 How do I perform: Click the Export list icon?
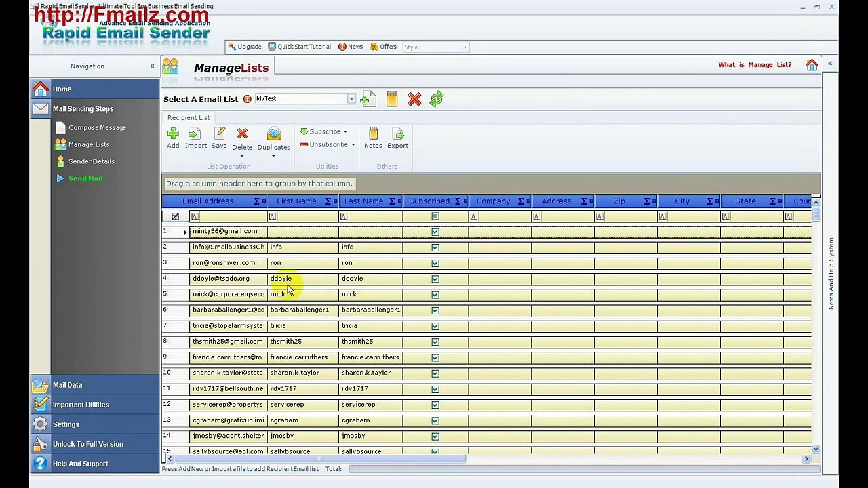click(398, 134)
